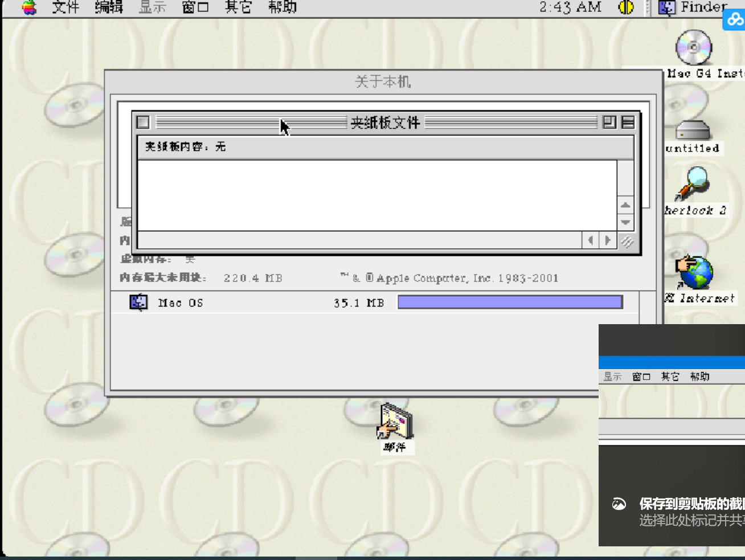Click the right arrow on horizontal scrollbar
This screenshot has width=745, height=560.
coord(608,240)
